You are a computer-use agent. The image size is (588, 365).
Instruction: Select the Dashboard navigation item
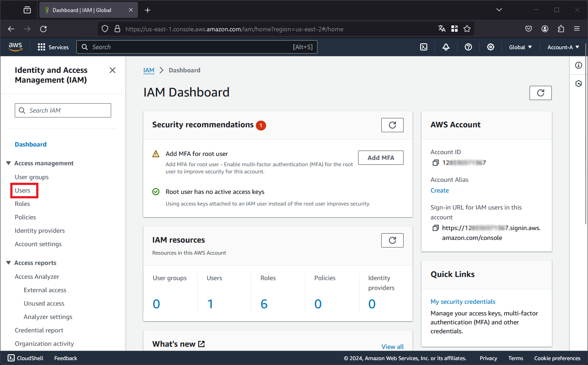(30, 144)
